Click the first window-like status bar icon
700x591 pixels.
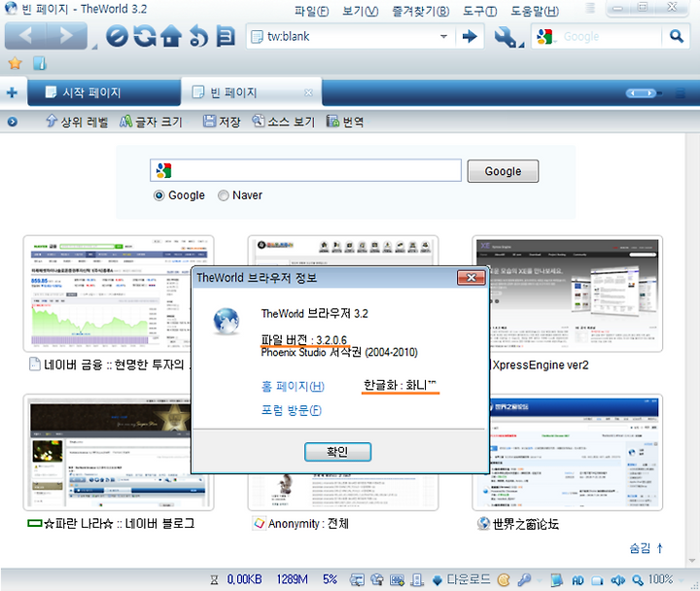click(357, 580)
